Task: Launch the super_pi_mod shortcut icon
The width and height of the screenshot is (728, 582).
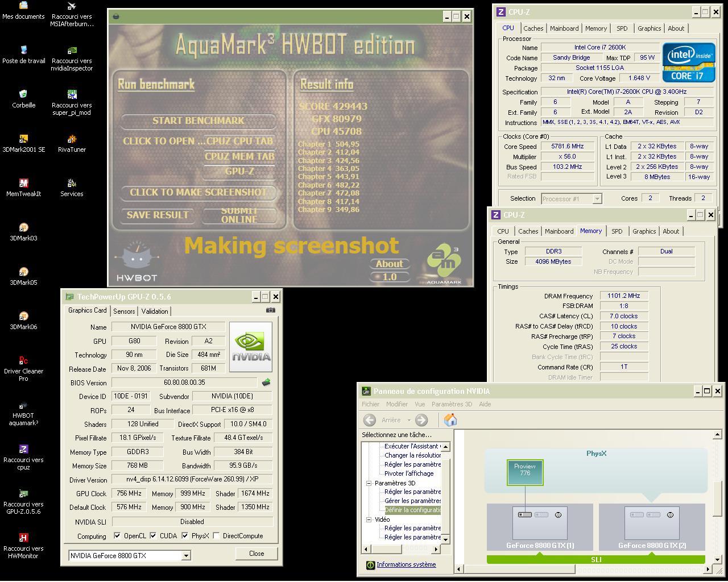Action: [72, 94]
